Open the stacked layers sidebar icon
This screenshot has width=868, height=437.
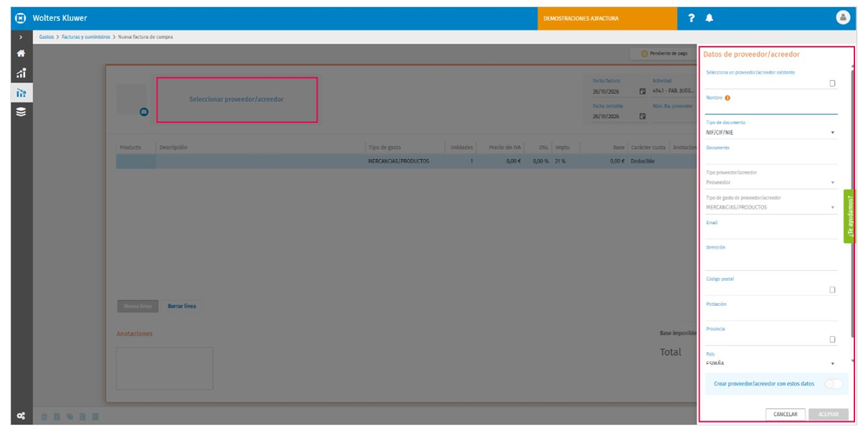[21, 112]
